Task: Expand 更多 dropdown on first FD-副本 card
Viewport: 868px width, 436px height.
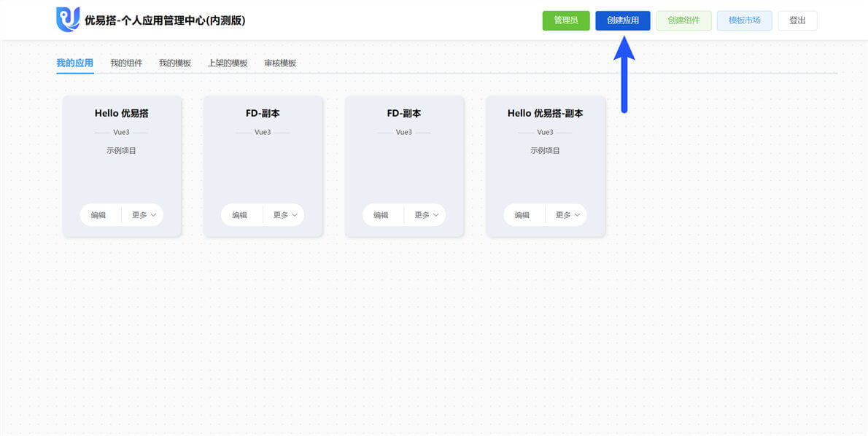Action: (284, 214)
